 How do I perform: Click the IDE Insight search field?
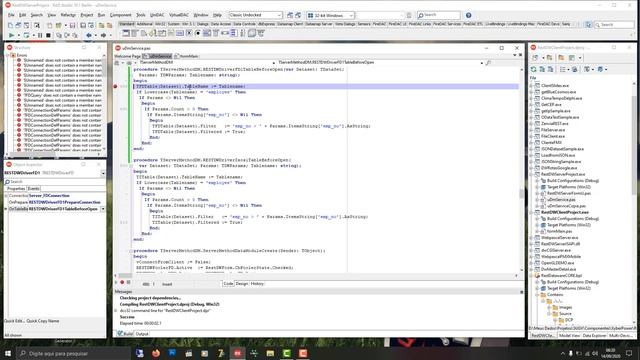coord(439,15)
